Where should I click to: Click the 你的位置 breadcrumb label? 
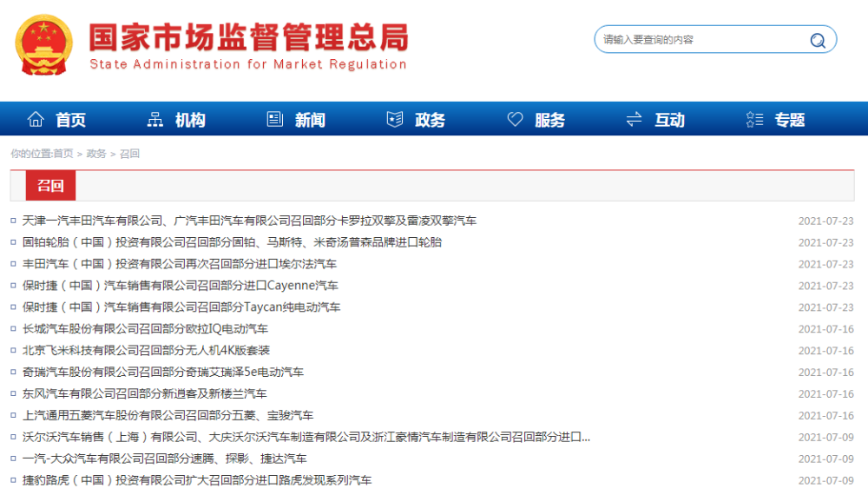[x=30, y=154]
